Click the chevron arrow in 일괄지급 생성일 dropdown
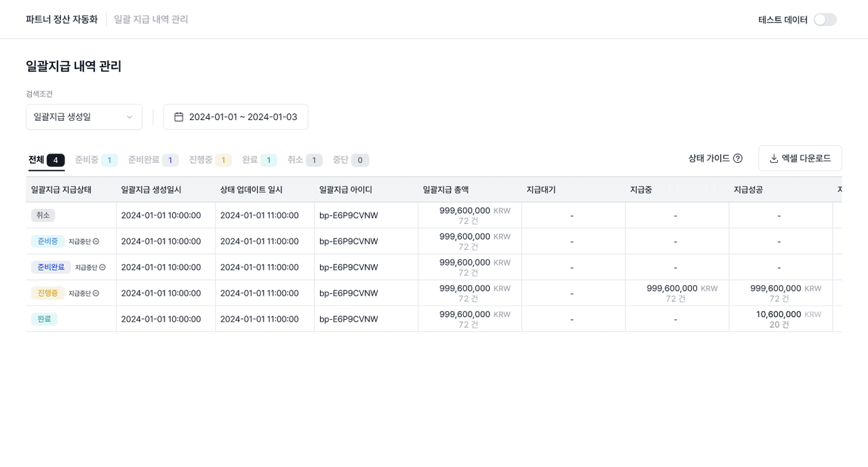868x467 pixels. click(130, 117)
